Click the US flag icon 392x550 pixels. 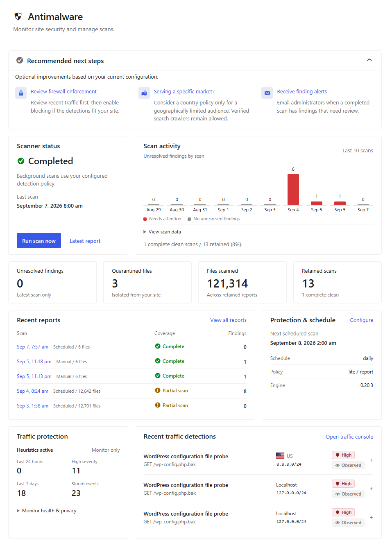[280, 455]
